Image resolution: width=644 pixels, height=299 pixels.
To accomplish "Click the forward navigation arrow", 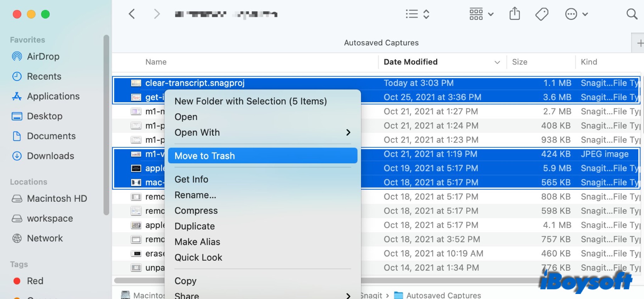I will point(157,14).
